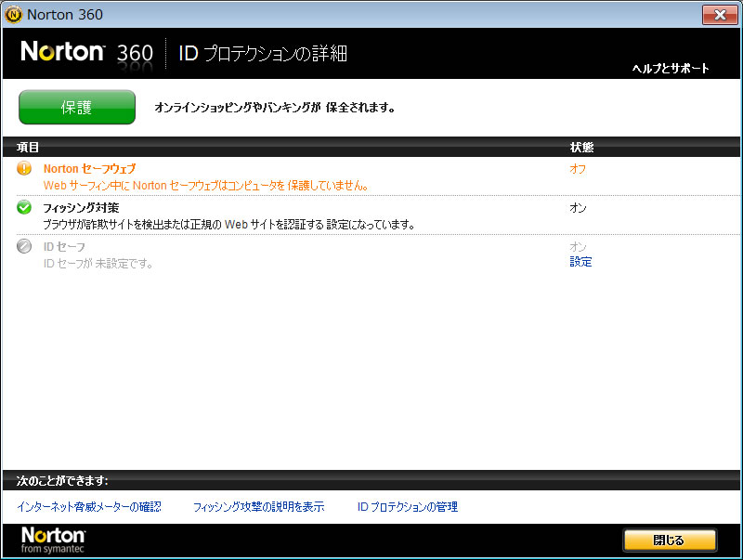The width and height of the screenshot is (743, 560).
Task: Click the Norton from symantec footer logo
Action: coord(53,540)
